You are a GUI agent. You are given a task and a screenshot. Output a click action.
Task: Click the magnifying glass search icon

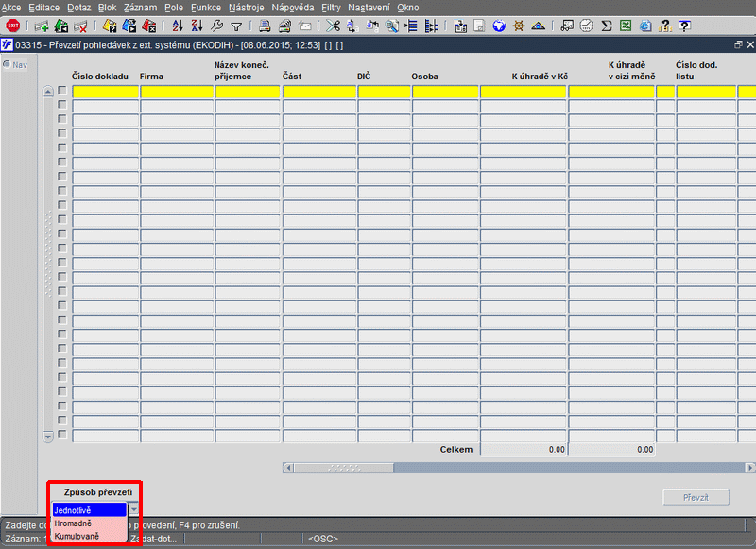392,26
